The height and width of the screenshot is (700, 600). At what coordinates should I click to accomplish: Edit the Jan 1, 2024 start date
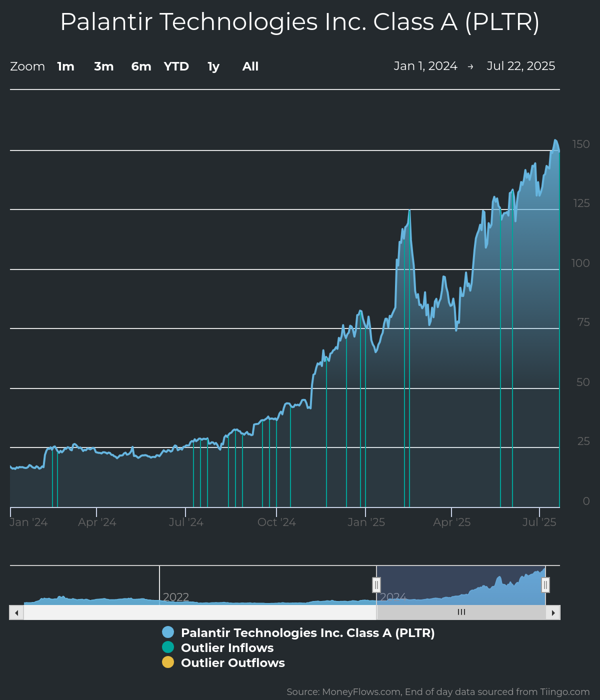click(425, 66)
